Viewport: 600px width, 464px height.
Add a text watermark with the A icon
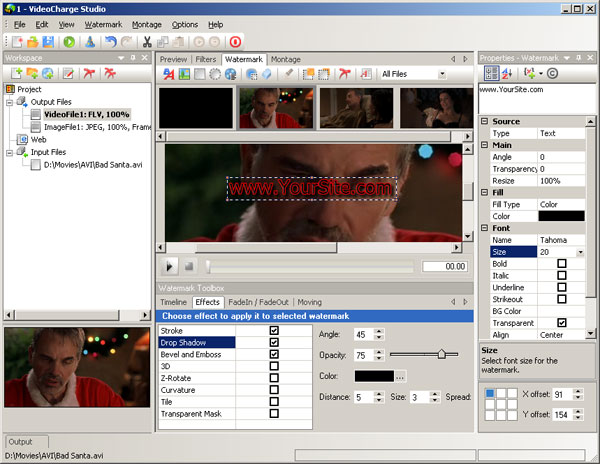169,74
